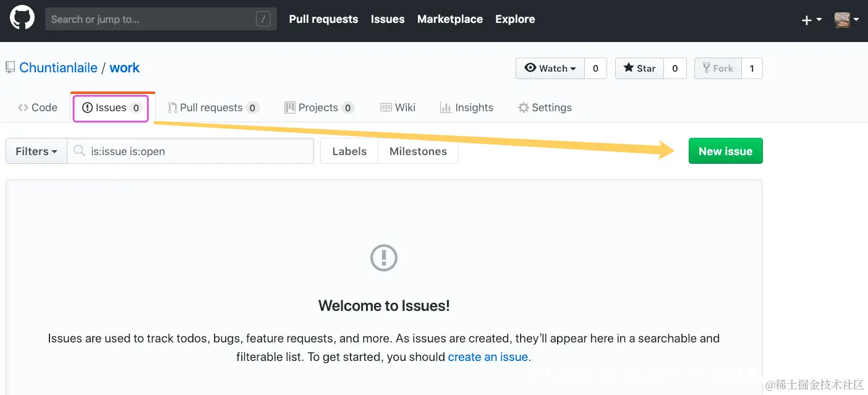
Task: Open Pull requests in the top navigation
Action: [x=323, y=19]
